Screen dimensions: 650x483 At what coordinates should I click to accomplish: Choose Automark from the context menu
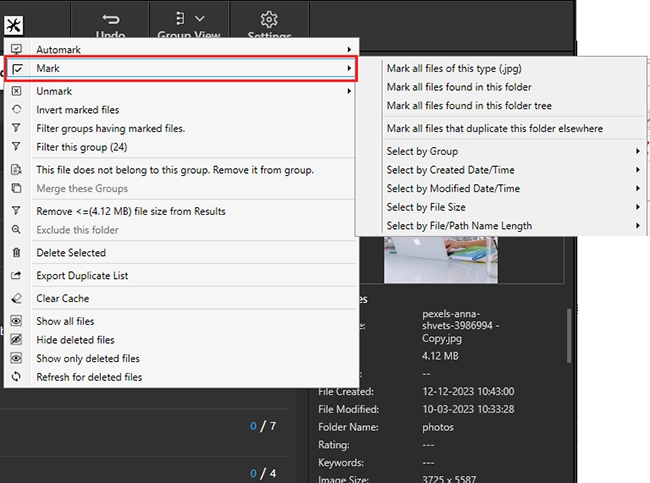coord(181,49)
